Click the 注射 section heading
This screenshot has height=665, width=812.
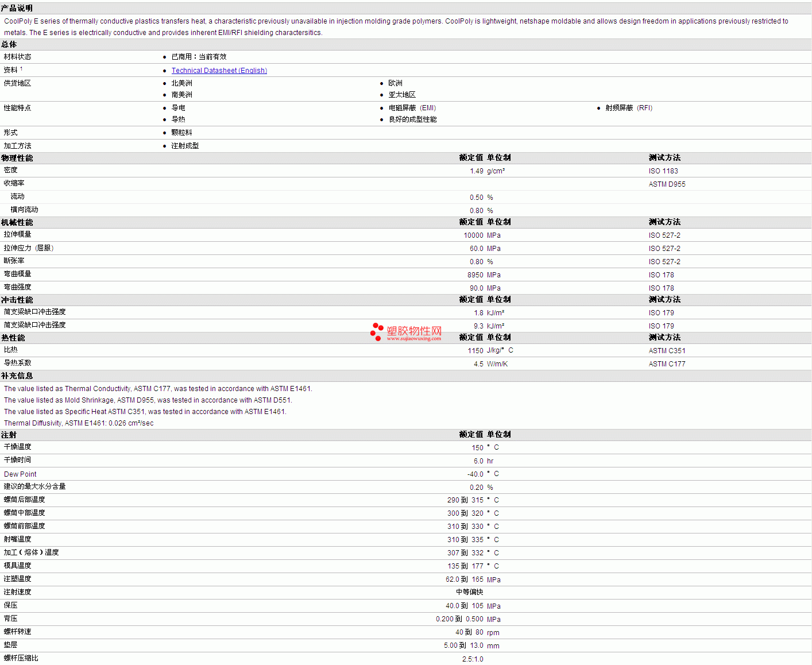pyautogui.click(x=9, y=435)
